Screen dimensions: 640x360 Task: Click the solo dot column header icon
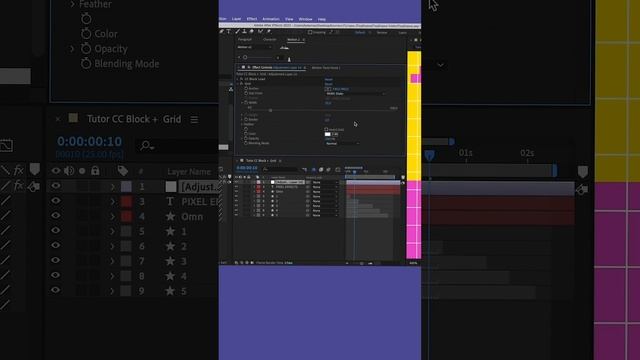(x=82, y=171)
